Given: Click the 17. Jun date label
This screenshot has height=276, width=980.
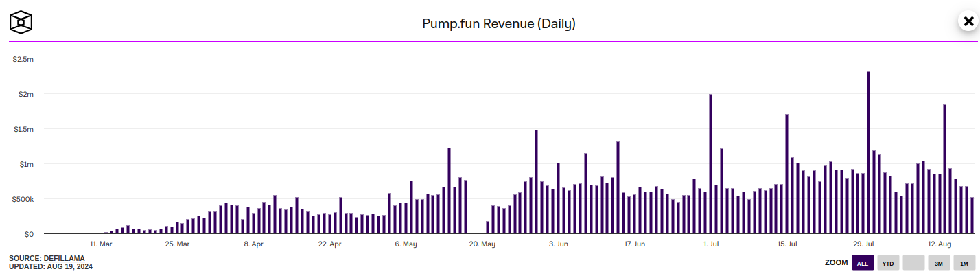Looking at the screenshot, I should tap(635, 244).
